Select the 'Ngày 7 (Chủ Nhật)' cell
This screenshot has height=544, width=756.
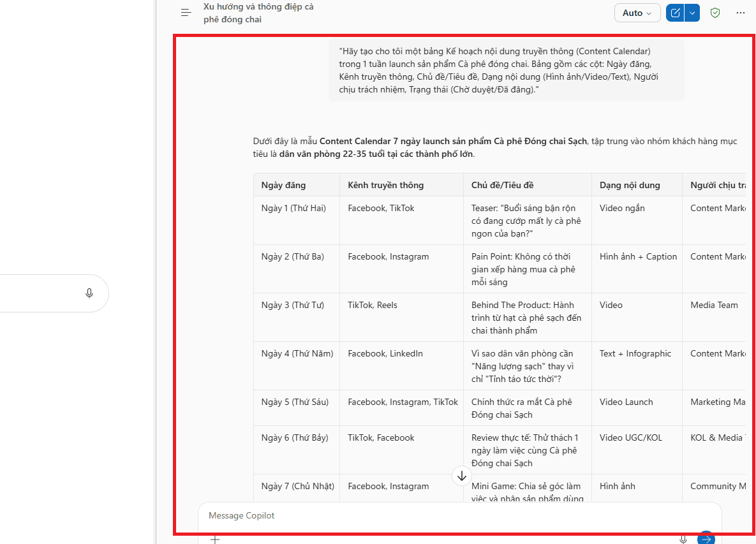tap(297, 488)
